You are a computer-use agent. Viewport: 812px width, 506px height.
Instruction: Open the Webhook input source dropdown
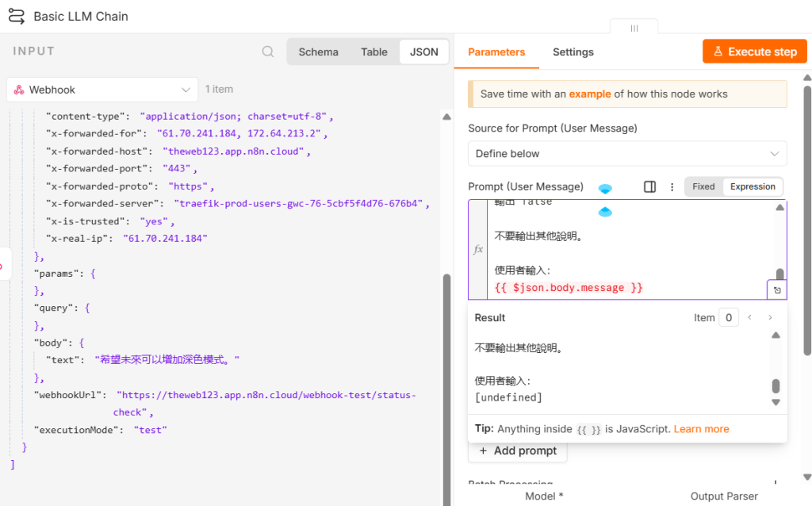[102, 90]
